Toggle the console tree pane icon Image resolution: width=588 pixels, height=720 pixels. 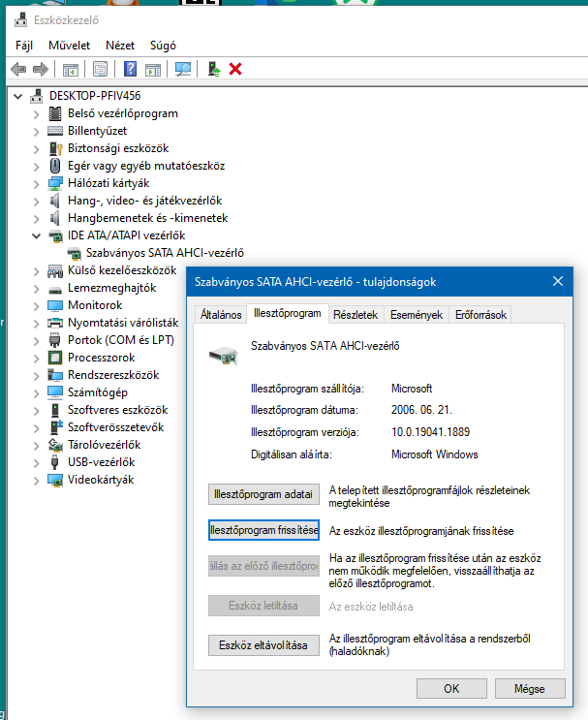pyautogui.click(x=70, y=70)
